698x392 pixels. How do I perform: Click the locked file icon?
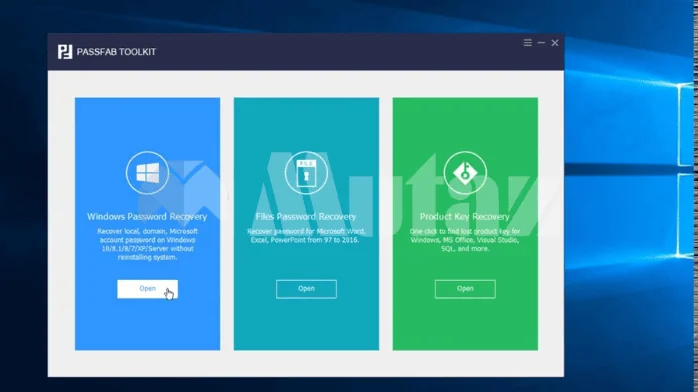tap(306, 173)
